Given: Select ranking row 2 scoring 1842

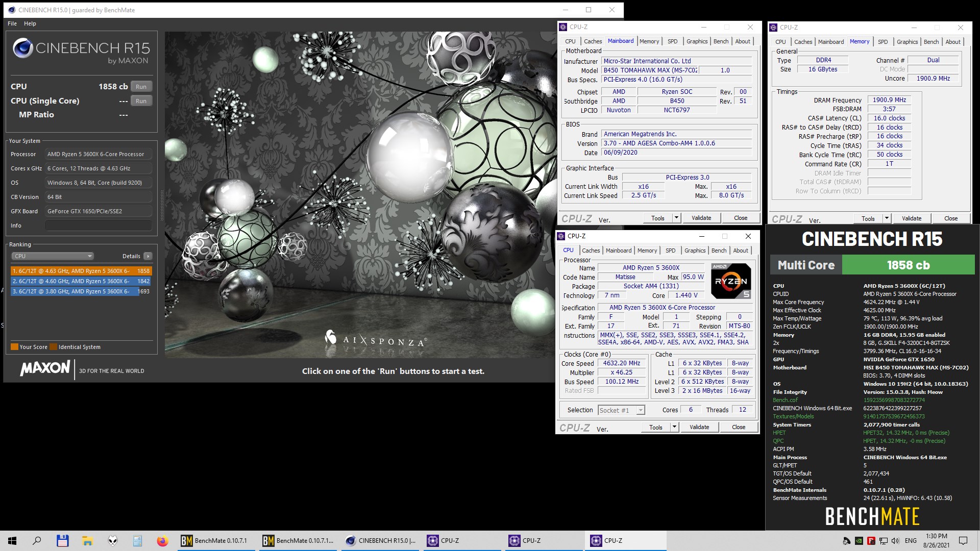Looking at the screenshot, I should [81, 281].
